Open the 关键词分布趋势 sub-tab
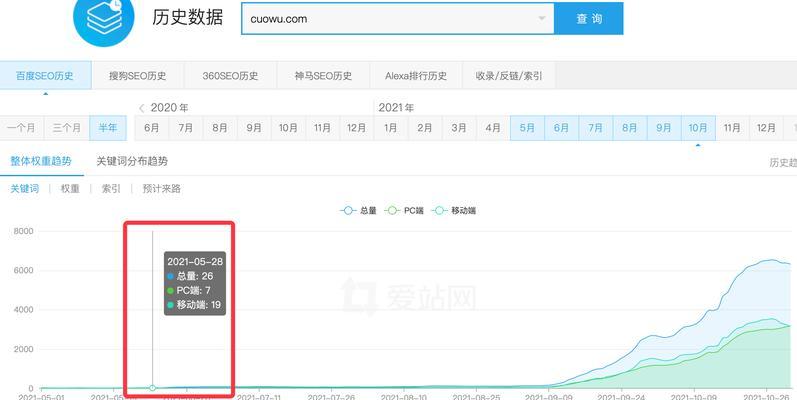 132,161
